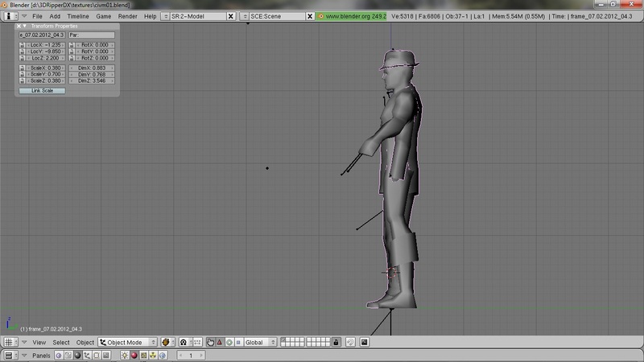Toggle move object centers only
644x362 pixels.
pyautogui.click(x=197, y=342)
